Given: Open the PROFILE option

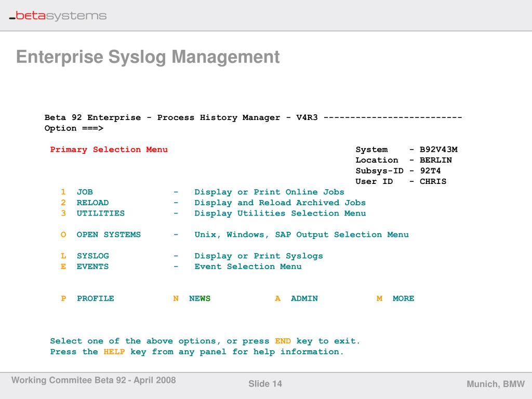Looking at the screenshot, I should coord(87,299).
